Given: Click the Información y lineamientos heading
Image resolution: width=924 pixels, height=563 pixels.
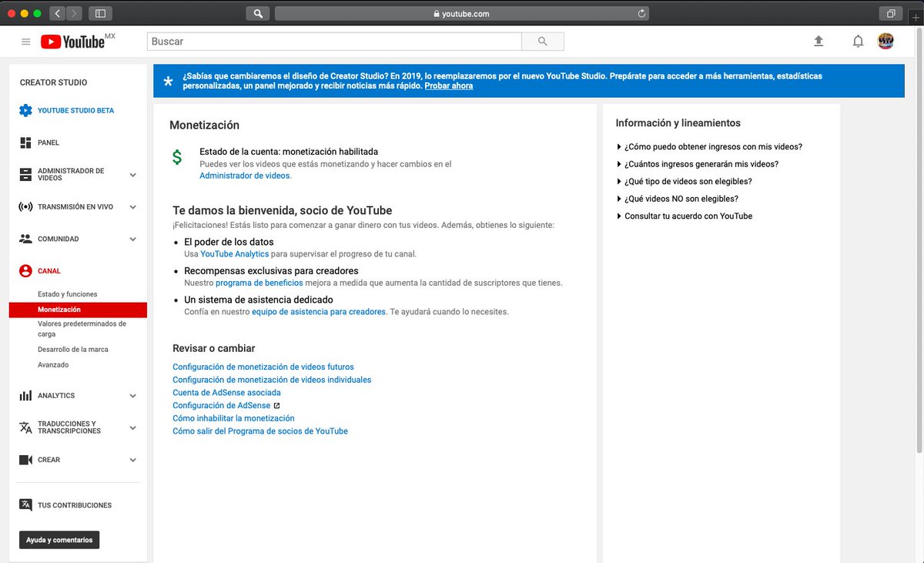Looking at the screenshot, I should 678,123.
